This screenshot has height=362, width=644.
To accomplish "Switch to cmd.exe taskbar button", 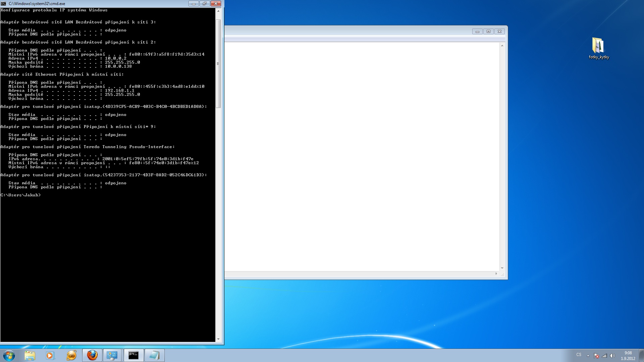I will [x=133, y=355].
